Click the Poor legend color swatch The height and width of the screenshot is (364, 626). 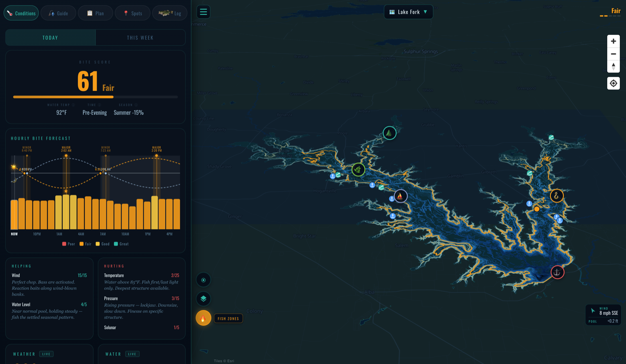click(x=64, y=244)
